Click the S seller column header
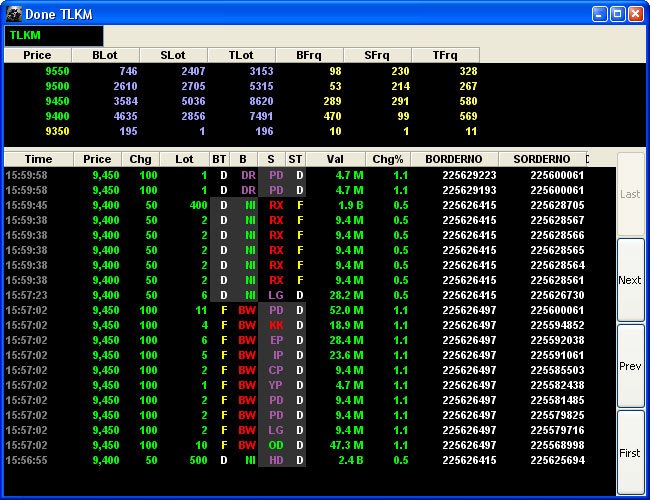The height and width of the screenshot is (500, 650). (x=271, y=159)
